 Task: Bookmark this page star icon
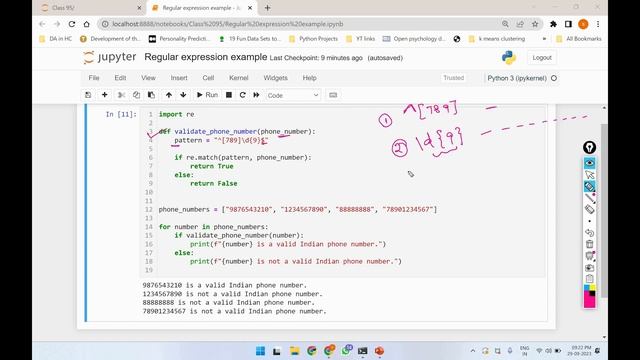(535, 24)
